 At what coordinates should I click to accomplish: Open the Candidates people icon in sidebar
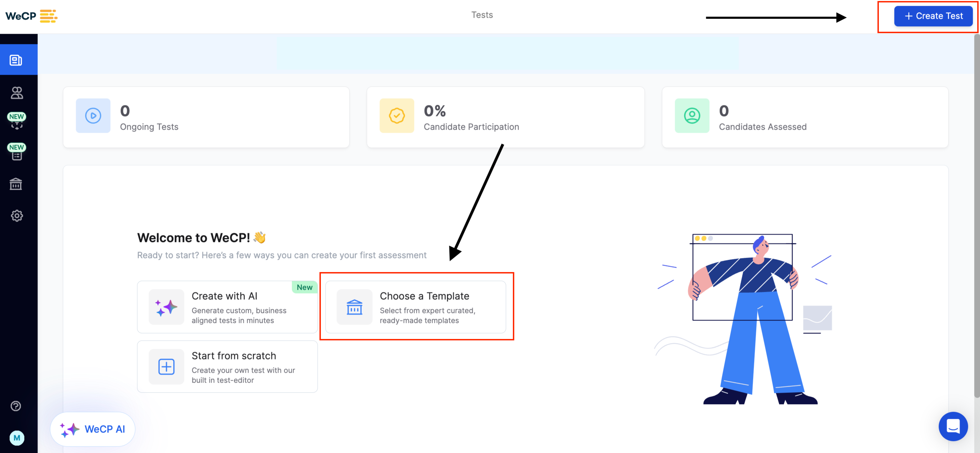click(x=16, y=93)
